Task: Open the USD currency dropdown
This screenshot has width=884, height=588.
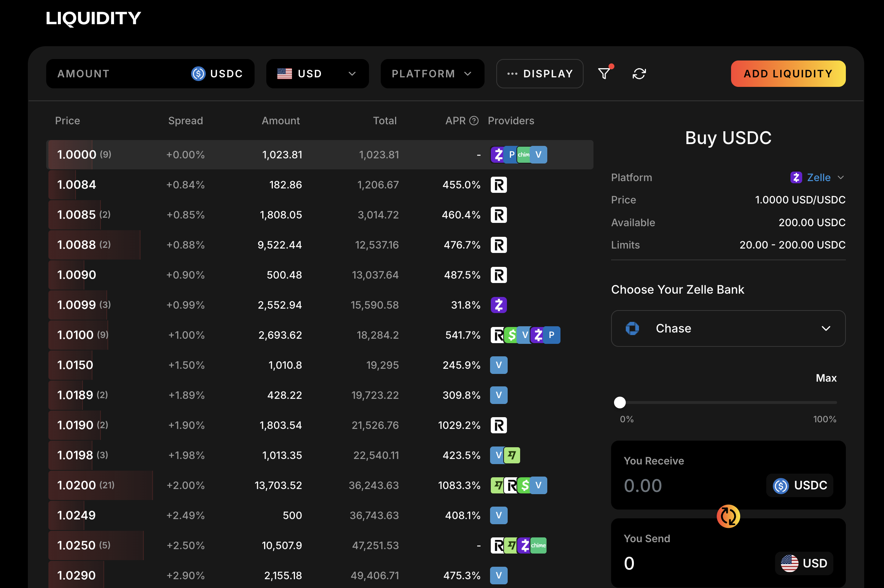Action: pos(317,73)
